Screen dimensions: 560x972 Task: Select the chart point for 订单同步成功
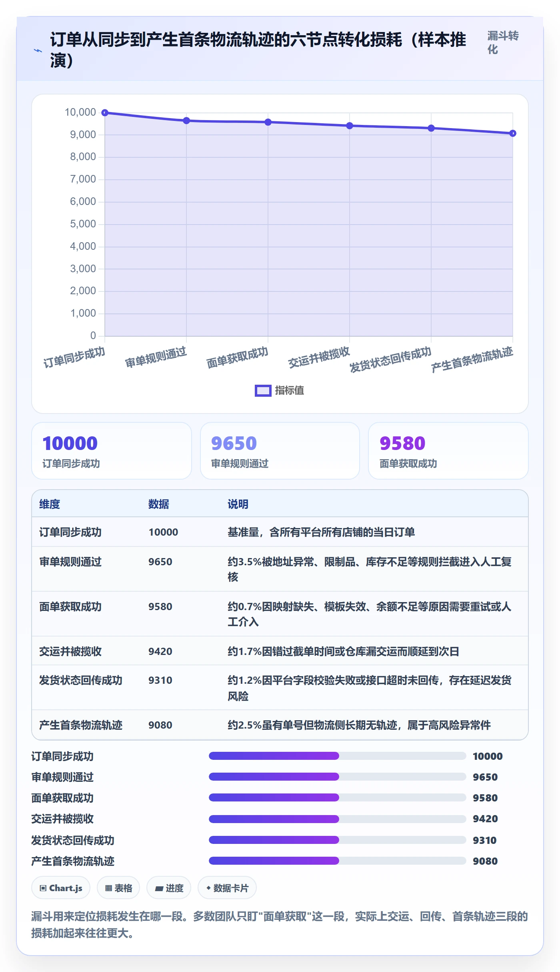(x=105, y=113)
